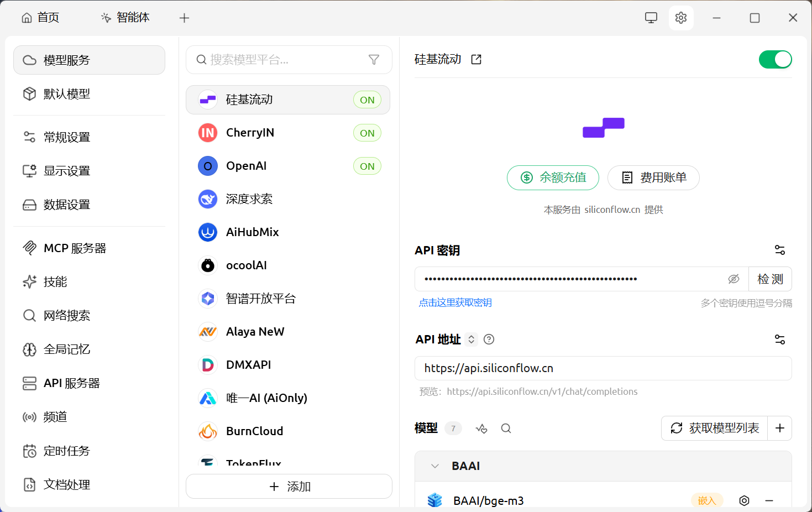Screen dimensions: 812x512
Task: Select the 深度求索 provider
Action: 288,199
